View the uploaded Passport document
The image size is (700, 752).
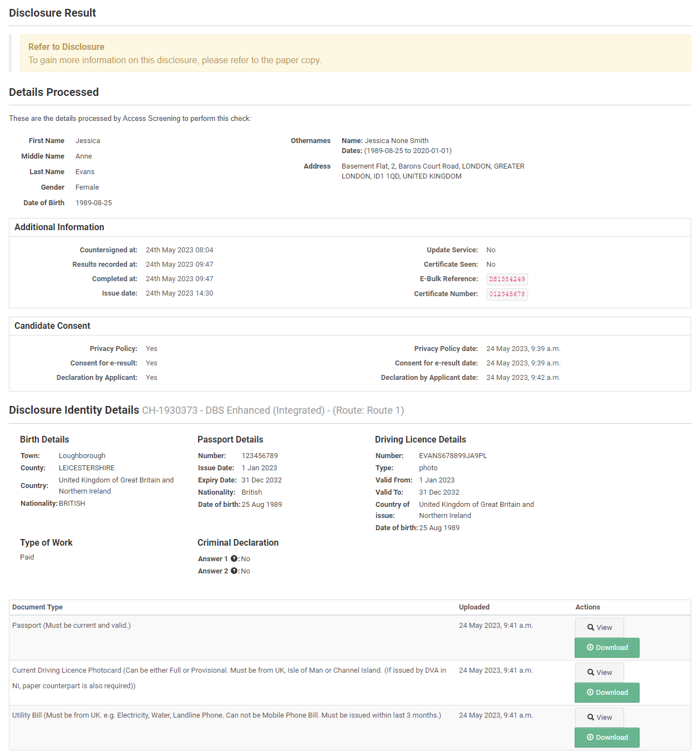pos(599,628)
